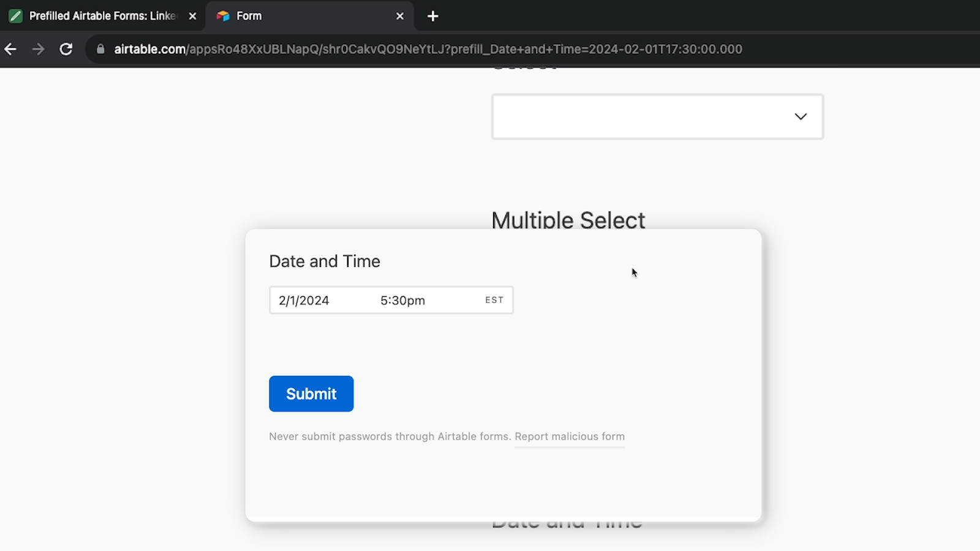This screenshot has width=980, height=551.
Task: Click the green pencil favicon on first tab
Action: (16, 16)
